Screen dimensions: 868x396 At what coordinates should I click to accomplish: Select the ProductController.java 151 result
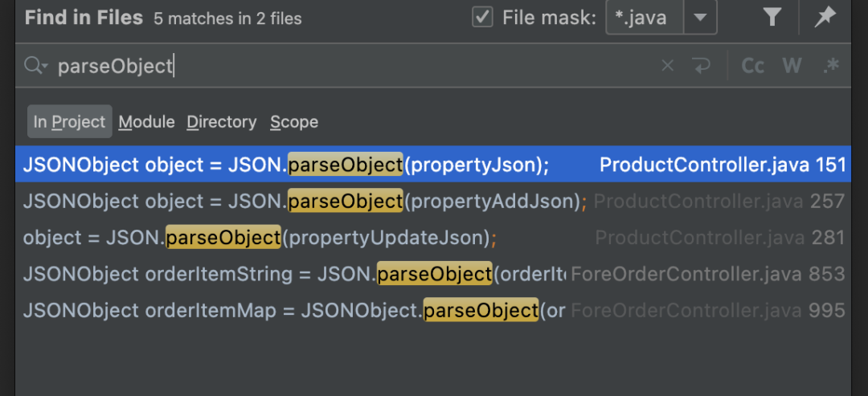(434, 165)
